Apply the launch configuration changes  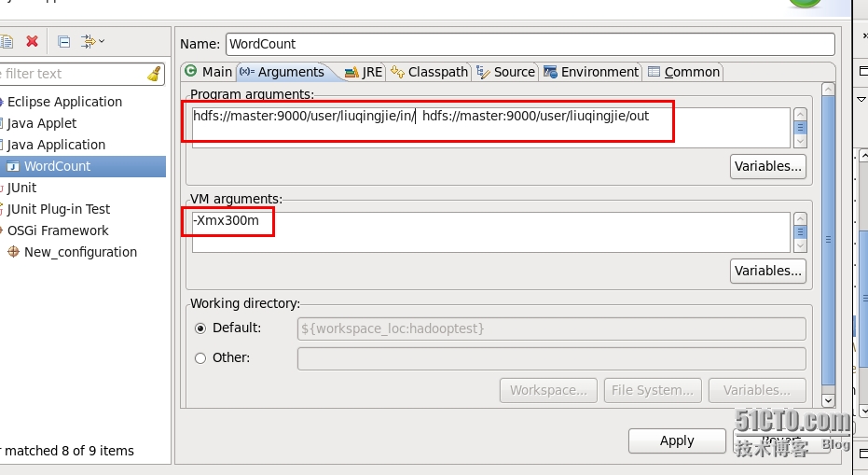click(x=677, y=441)
